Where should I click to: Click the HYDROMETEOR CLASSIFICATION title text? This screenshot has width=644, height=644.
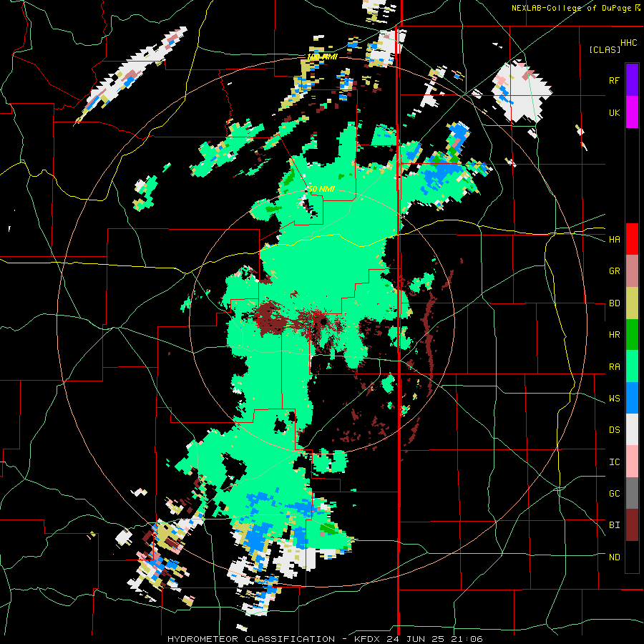pos(251,639)
